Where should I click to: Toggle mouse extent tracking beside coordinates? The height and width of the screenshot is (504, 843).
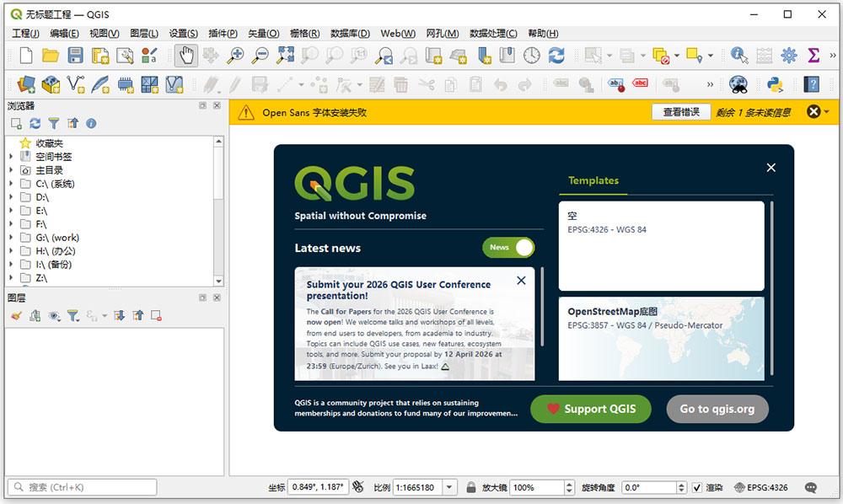tap(358, 486)
